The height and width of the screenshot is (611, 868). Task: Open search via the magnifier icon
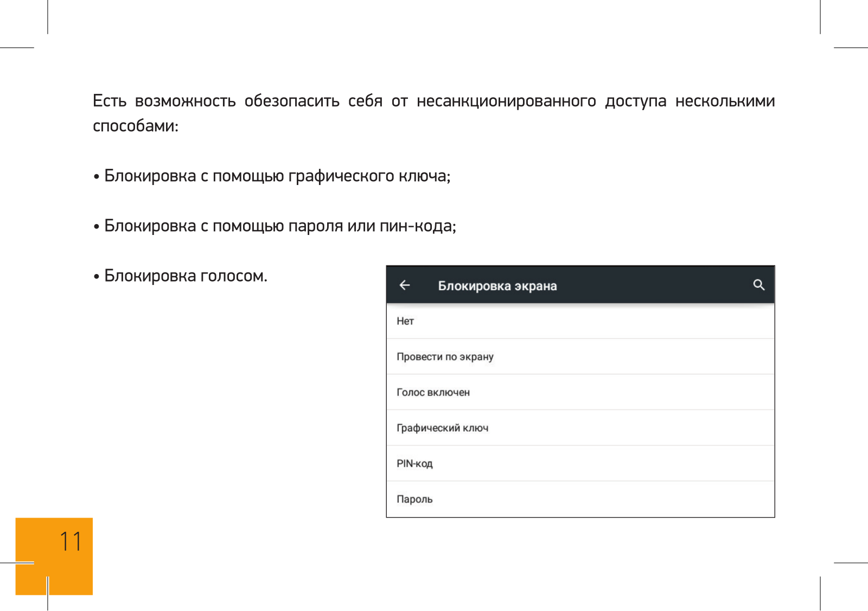click(758, 285)
